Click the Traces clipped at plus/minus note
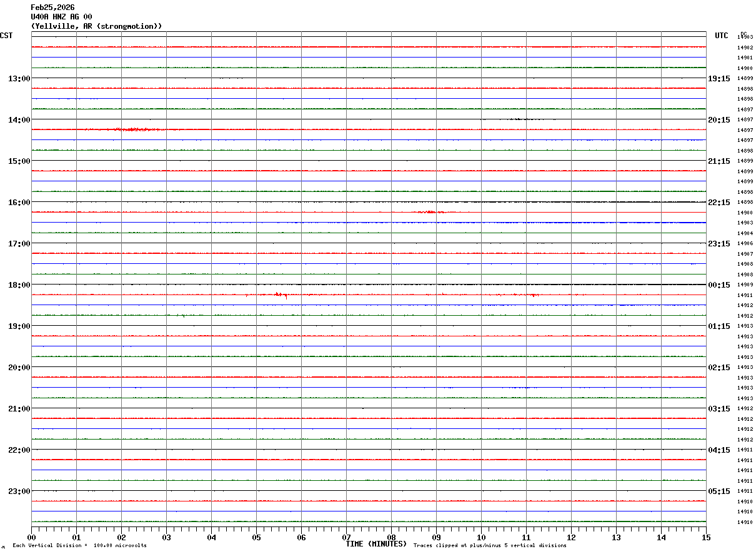 coord(490,546)
